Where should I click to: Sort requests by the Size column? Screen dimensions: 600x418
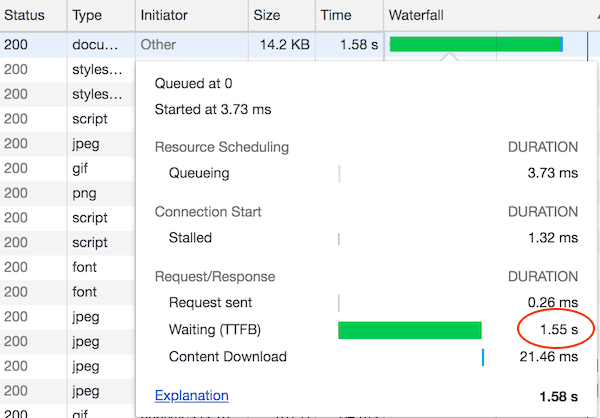(x=267, y=16)
